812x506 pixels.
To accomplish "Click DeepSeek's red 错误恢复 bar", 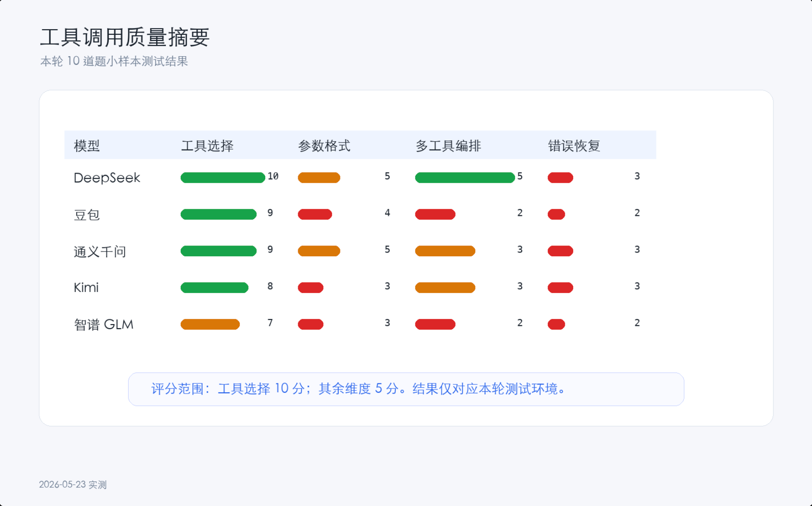I will 560,178.
